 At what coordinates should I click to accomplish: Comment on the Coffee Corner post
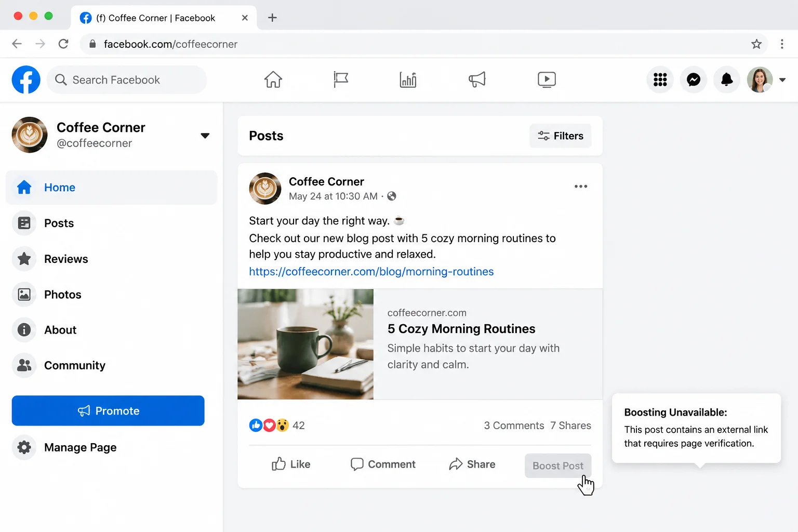383,464
